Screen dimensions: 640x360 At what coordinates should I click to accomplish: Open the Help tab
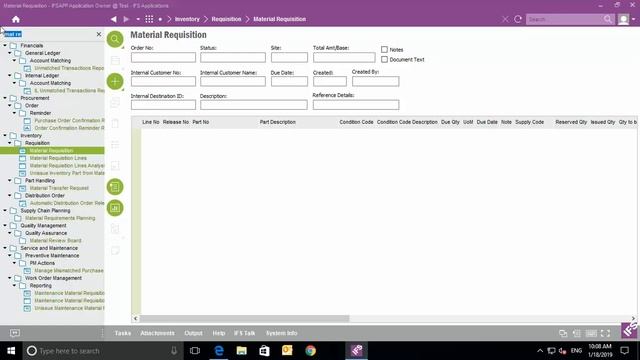(219, 333)
